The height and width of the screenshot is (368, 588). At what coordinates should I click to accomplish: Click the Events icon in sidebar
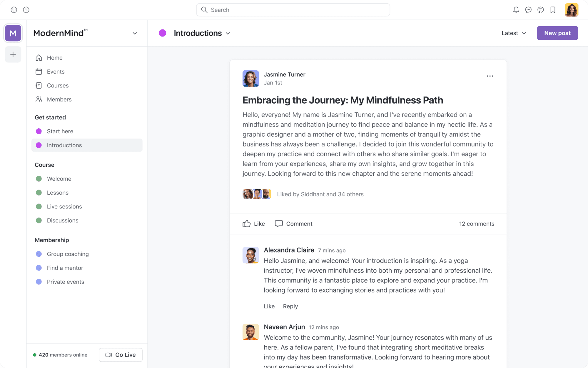pyautogui.click(x=39, y=71)
